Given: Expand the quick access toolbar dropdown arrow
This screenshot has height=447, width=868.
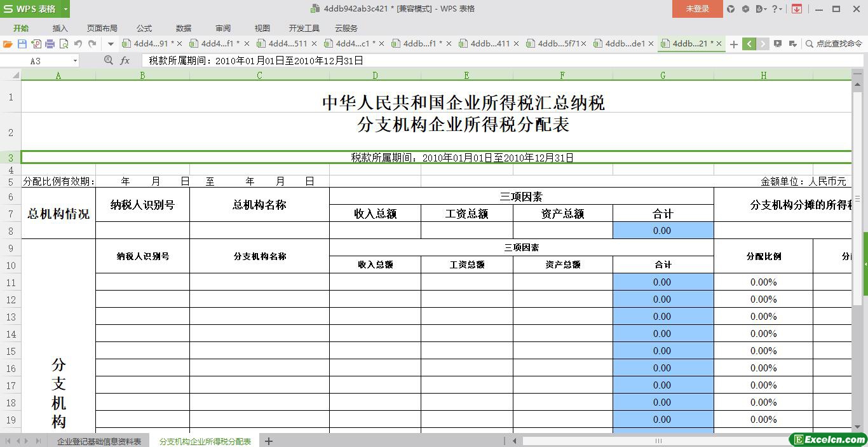Looking at the screenshot, I should tap(111, 44).
